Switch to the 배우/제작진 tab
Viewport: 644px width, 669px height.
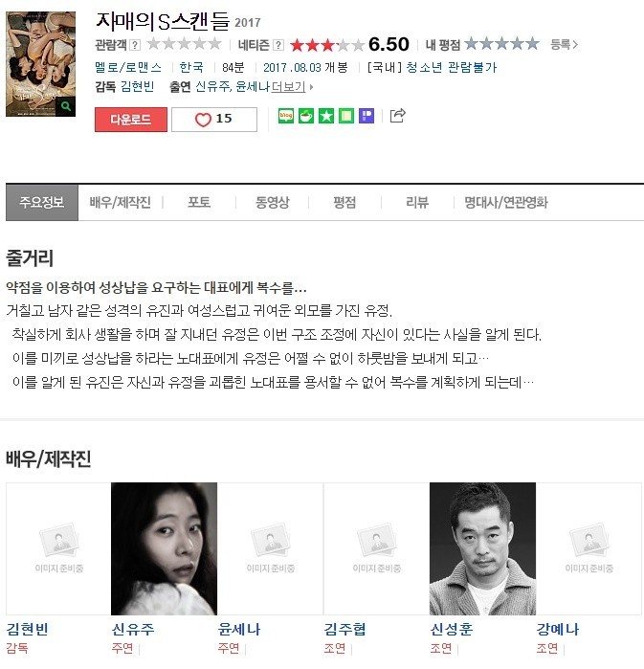[121, 202]
